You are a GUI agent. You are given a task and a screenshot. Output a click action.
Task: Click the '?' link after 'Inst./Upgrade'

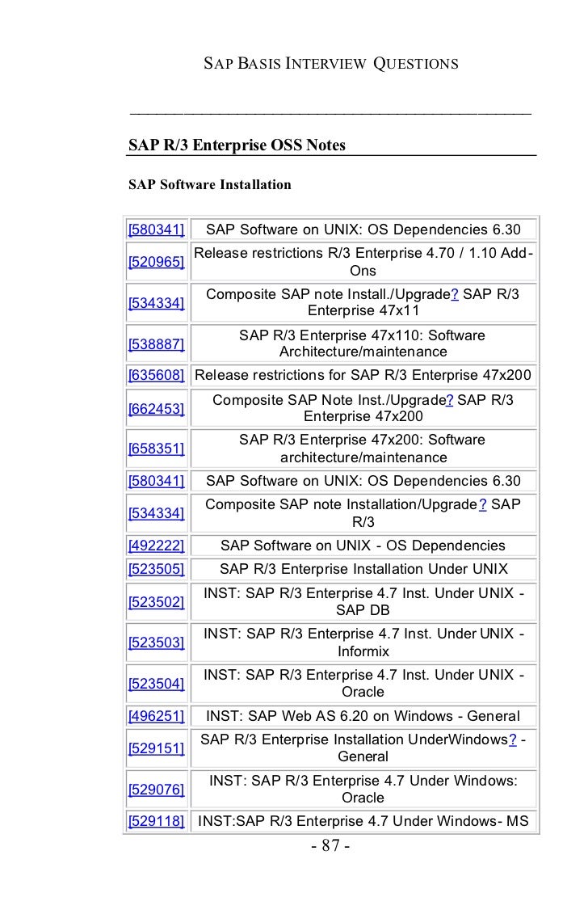point(449,400)
